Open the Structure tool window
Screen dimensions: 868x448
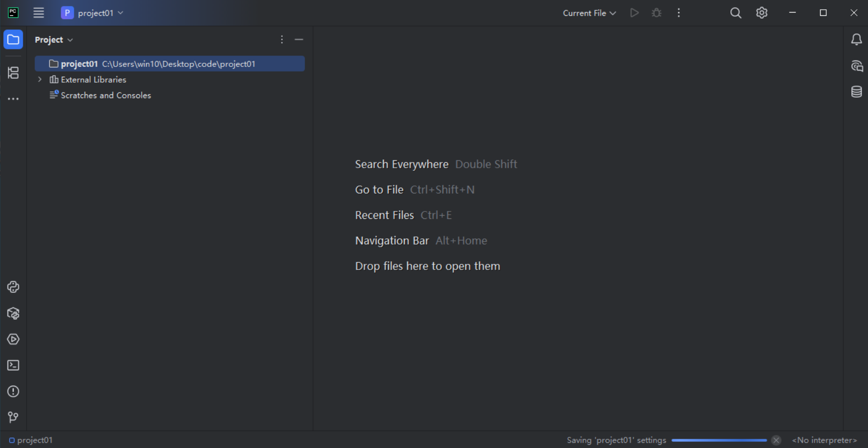pos(13,72)
